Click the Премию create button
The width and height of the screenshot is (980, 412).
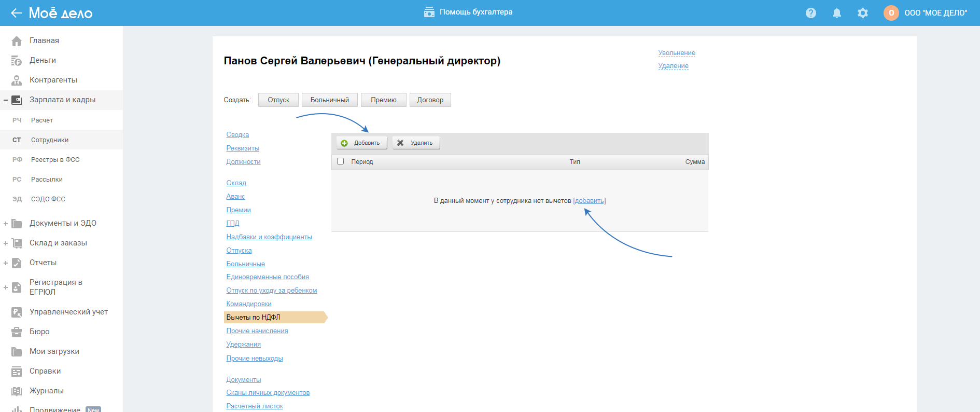[x=384, y=100]
